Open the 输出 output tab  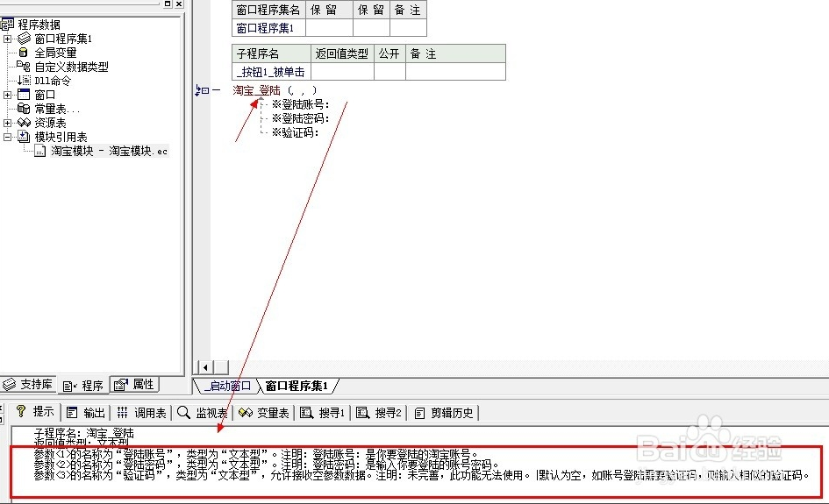86,413
